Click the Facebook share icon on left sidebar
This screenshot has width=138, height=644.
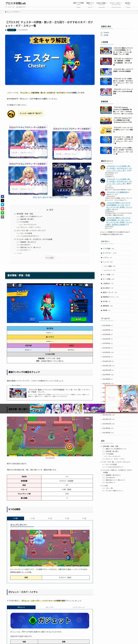click(2, 197)
